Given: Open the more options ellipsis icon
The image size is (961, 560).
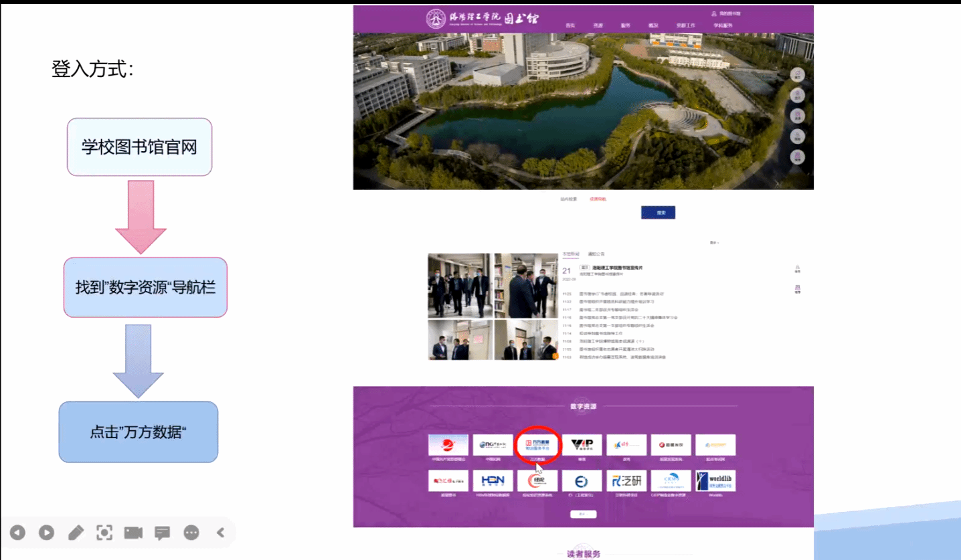Looking at the screenshot, I should point(191,533).
